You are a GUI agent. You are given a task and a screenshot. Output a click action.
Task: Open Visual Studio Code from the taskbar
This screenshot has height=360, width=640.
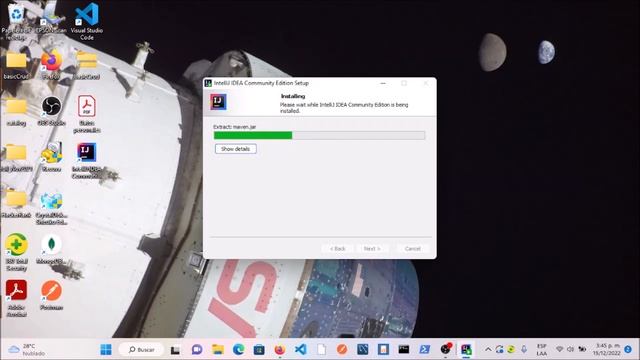point(300,349)
